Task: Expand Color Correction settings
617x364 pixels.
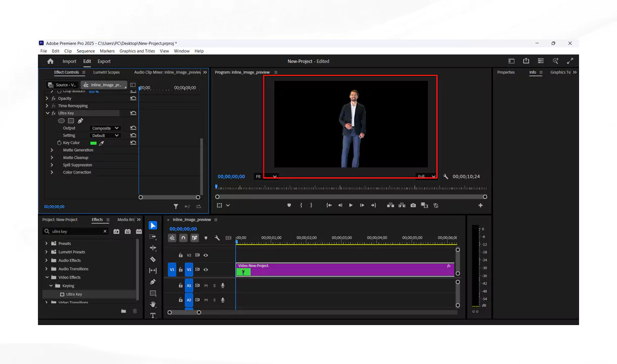Action: tap(52, 172)
